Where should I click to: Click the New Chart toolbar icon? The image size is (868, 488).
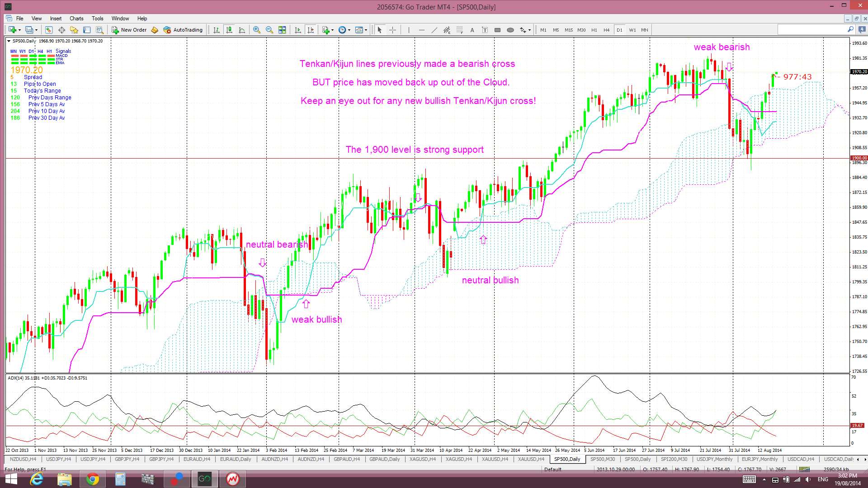[x=12, y=30]
